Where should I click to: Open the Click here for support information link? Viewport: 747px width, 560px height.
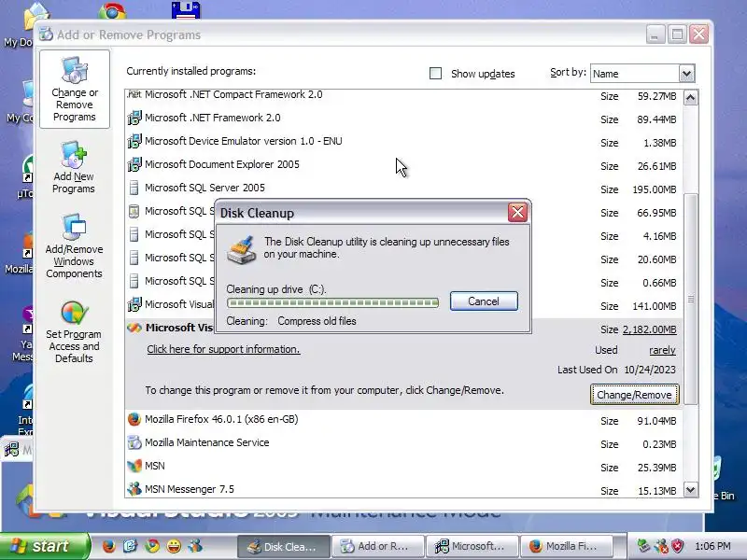tap(223, 349)
